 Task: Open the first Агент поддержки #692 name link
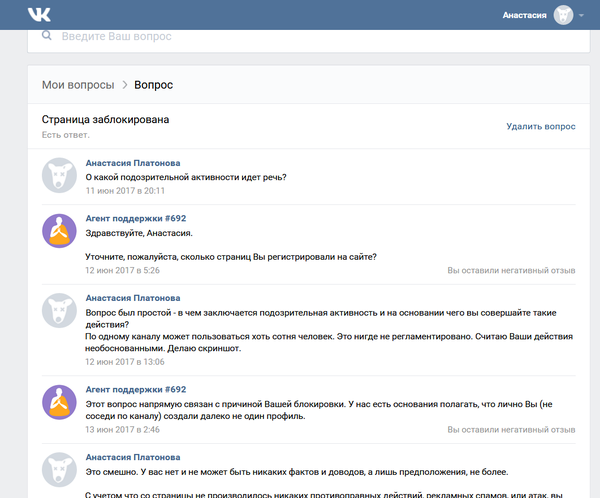136,218
